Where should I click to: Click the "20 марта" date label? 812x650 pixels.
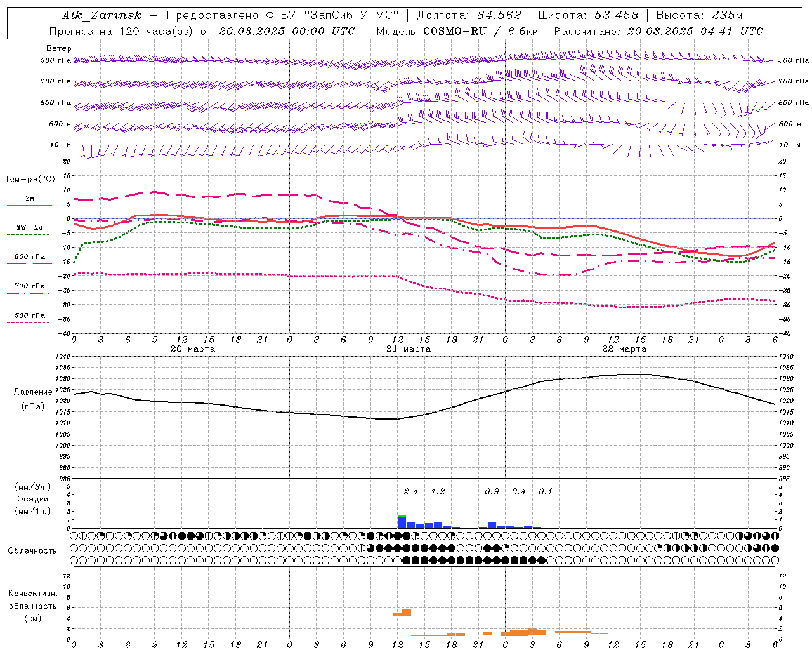pos(193,349)
